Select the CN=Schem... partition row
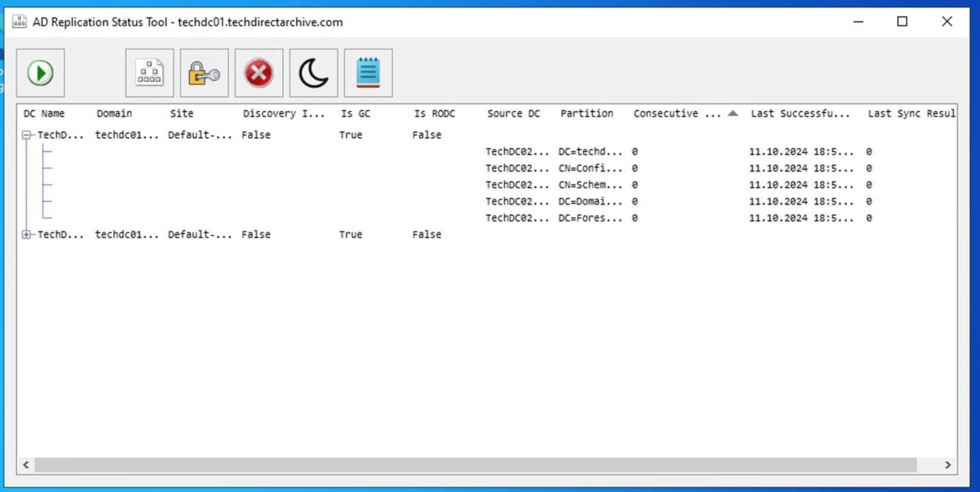Viewport: 980px width, 492px height. click(x=590, y=185)
